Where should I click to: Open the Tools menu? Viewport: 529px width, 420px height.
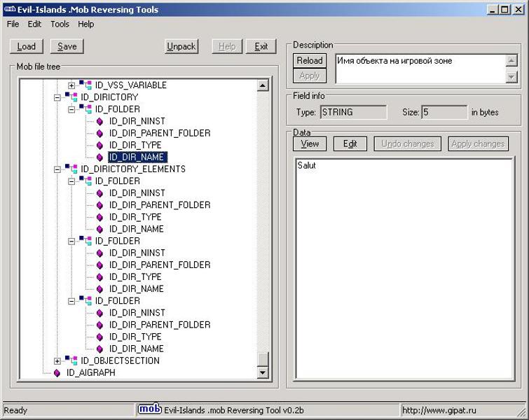click(60, 24)
